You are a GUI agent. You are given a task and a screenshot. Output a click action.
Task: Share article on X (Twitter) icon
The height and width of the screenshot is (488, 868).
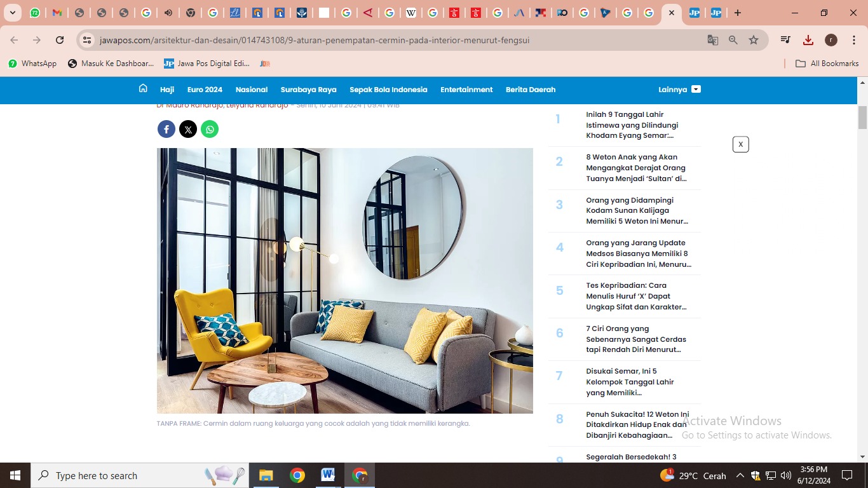coord(188,130)
